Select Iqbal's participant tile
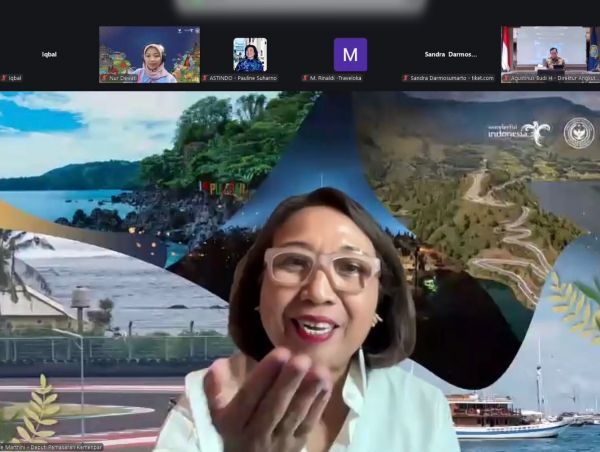The height and width of the screenshot is (452, 600). click(x=49, y=52)
